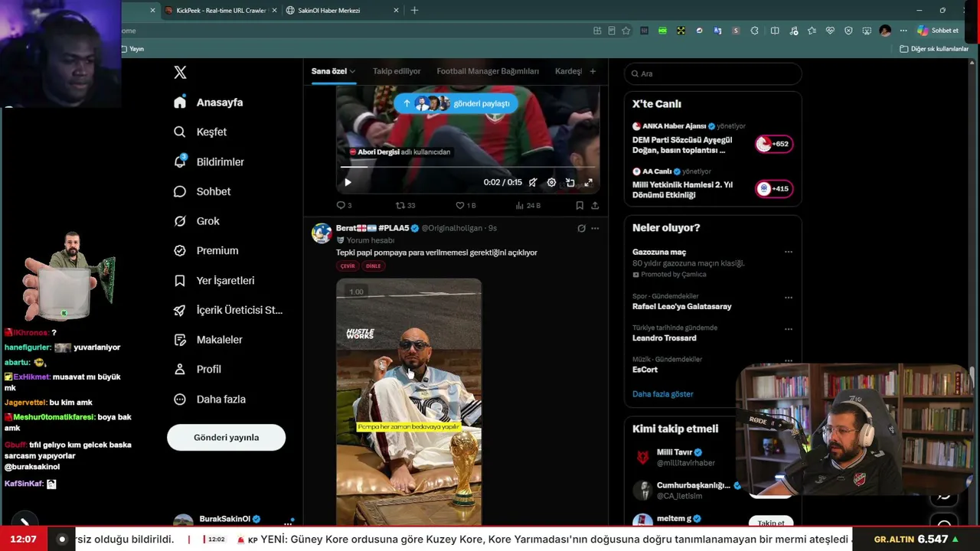Open Premium verified badge icon
The height and width of the screenshot is (551, 980).
coord(180,250)
